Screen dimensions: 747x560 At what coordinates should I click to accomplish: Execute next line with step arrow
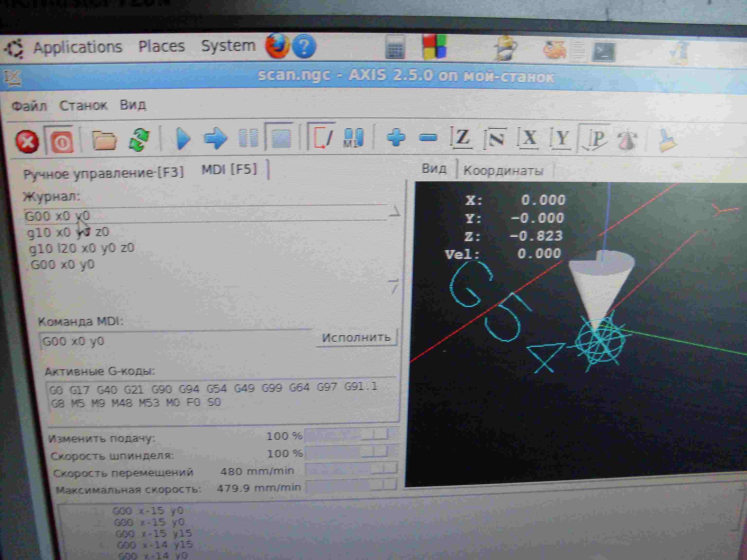click(215, 138)
